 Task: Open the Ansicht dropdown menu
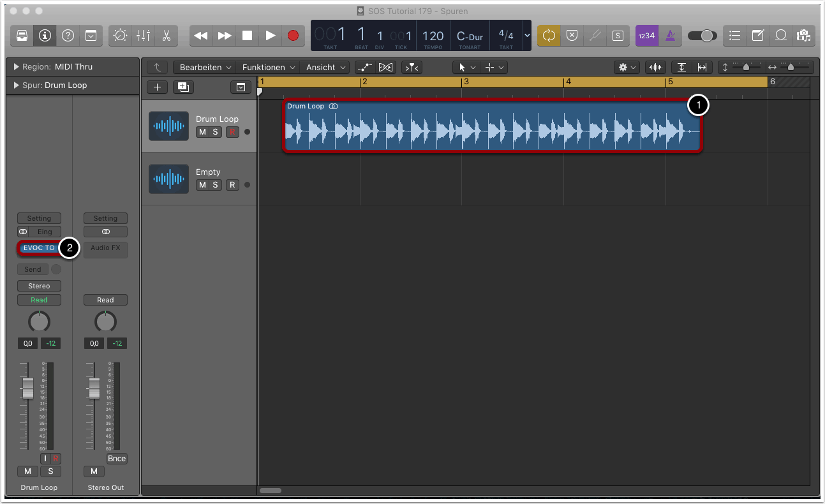point(326,67)
